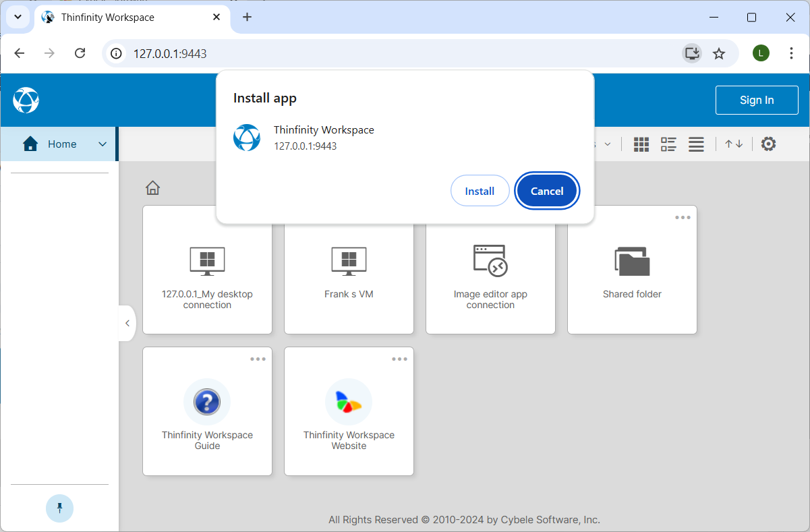
Task: Open the Thinfinity Workspace Guide options menu
Action: pyautogui.click(x=258, y=359)
